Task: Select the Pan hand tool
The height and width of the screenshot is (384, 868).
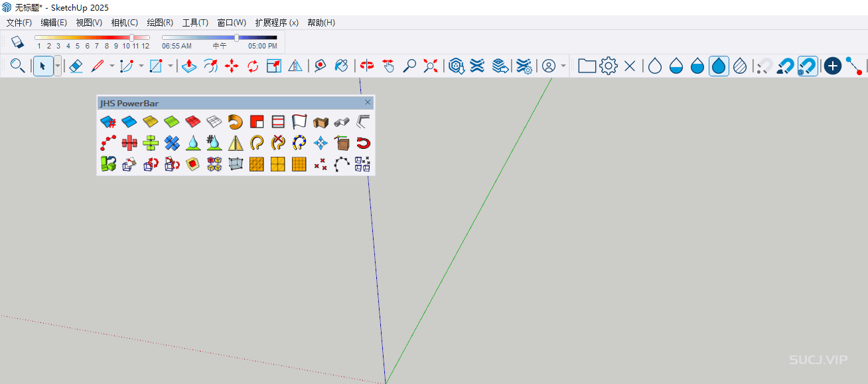Action: point(388,66)
